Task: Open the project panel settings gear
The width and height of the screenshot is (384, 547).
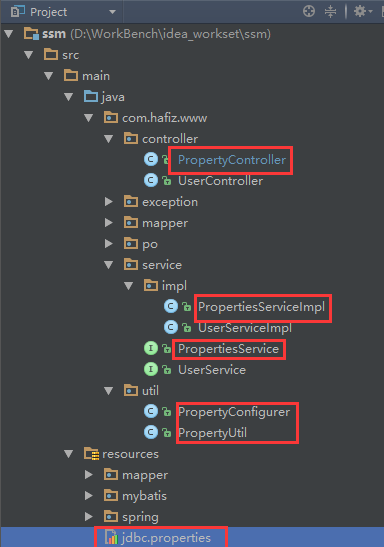Action: click(x=363, y=12)
